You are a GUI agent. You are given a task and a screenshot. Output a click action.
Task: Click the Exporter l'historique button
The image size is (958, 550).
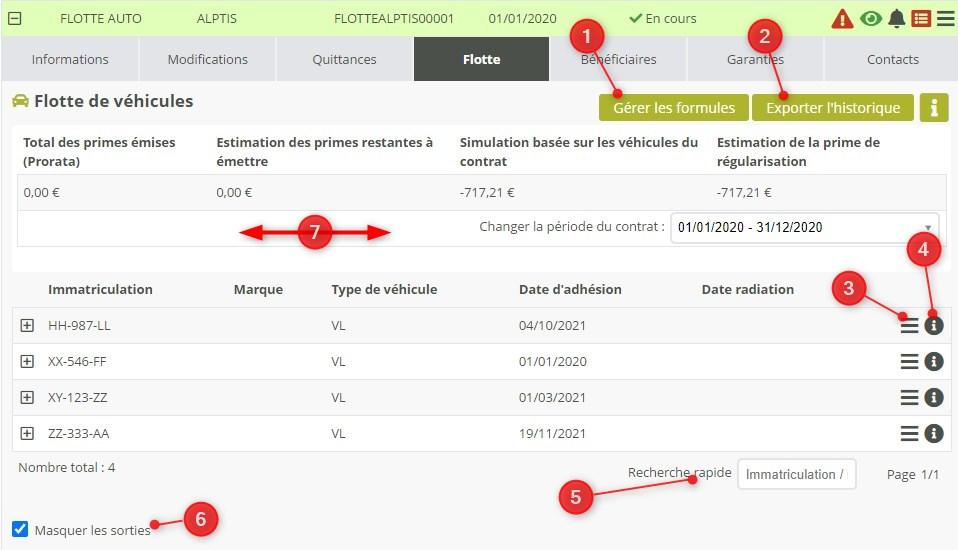[833, 108]
